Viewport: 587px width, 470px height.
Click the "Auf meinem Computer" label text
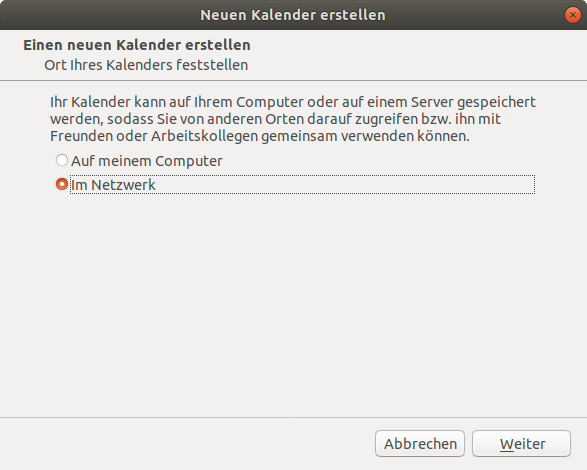pos(147,161)
